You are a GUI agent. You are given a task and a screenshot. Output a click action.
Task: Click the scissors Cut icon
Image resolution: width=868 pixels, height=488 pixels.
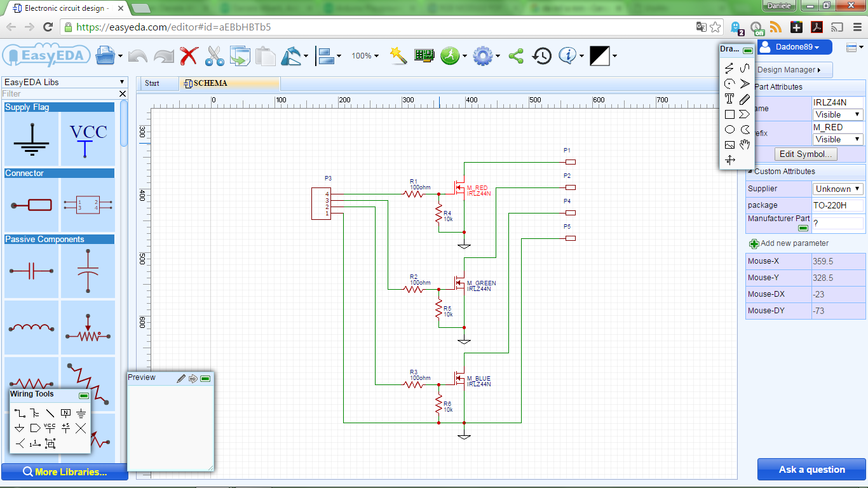[x=215, y=56]
